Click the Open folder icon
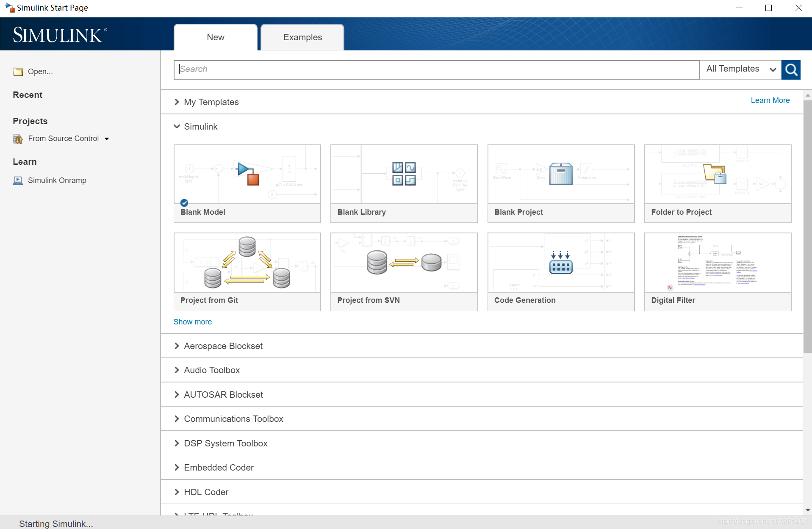Image resolution: width=812 pixels, height=529 pixels. point(18,72)
